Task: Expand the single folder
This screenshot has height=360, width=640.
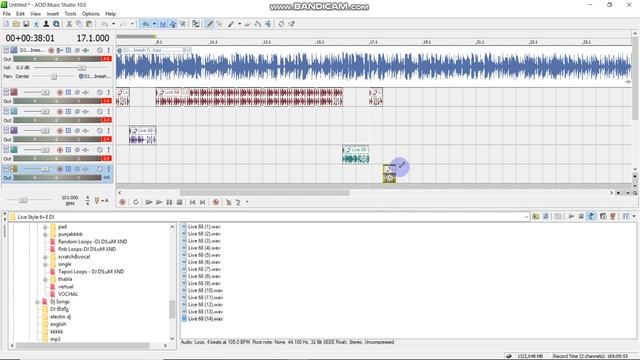Action: [45, 264]
